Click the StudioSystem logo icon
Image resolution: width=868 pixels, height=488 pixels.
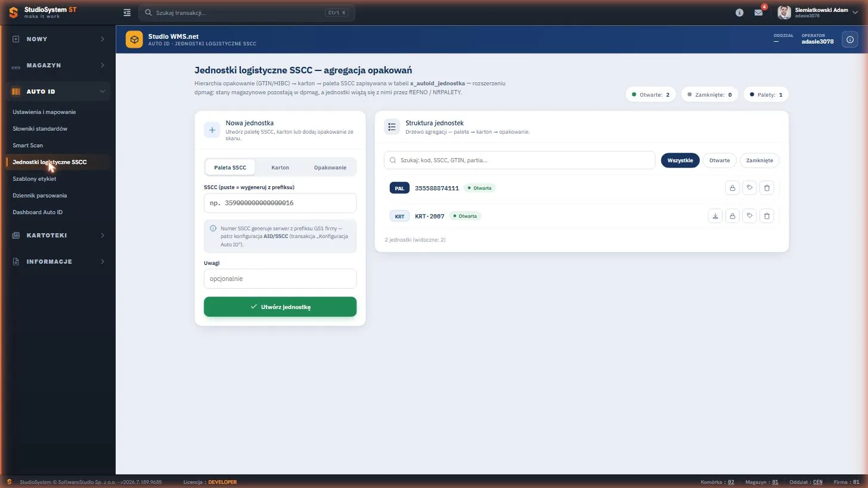(13, 13)
